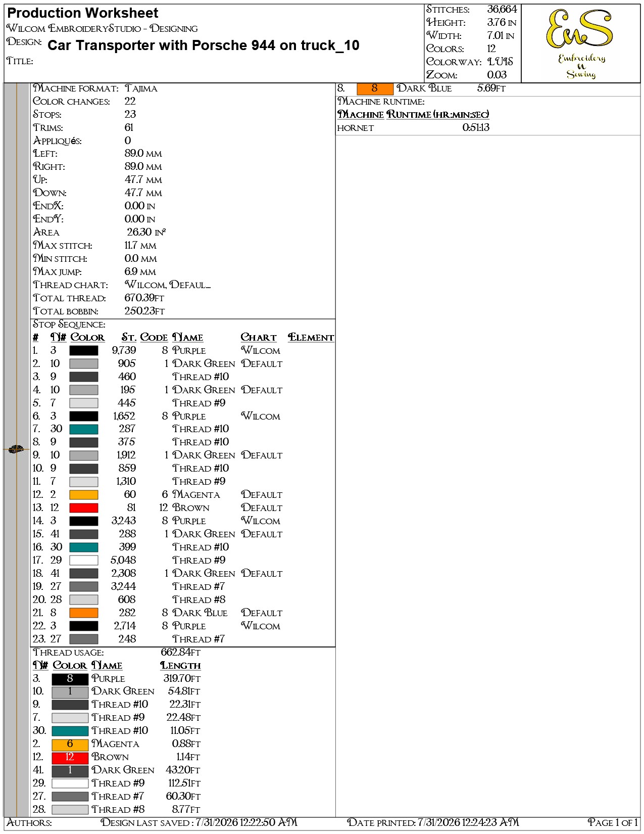
Task: Click the Left value 89.0 mm
Action: pos(143,154)
